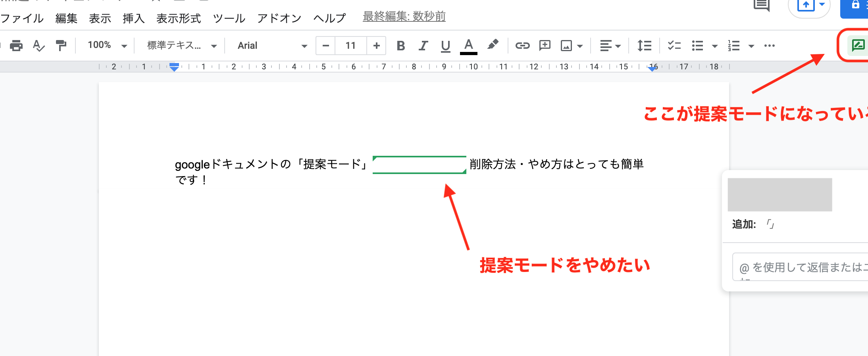Toggle underline formatting

point(446,46)
